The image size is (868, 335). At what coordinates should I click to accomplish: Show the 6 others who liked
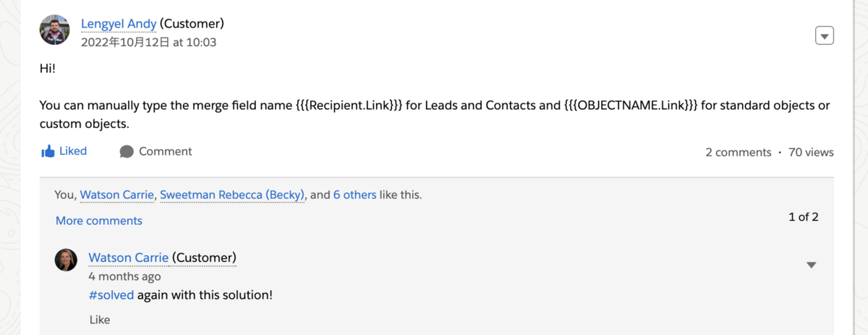coord(354,195)
